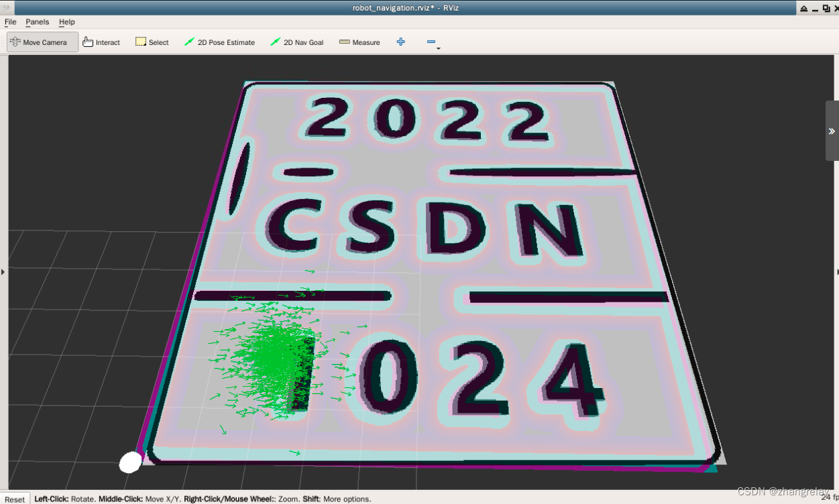Pick the 2D Pose Estimate tool
The height and width of the screenshot is (504, 839).
click(x=219, y=42)
